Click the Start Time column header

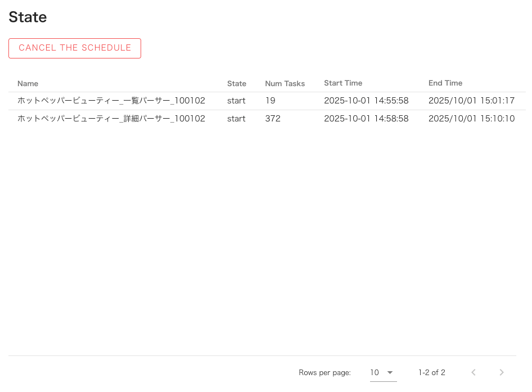(x=343, y=83)
